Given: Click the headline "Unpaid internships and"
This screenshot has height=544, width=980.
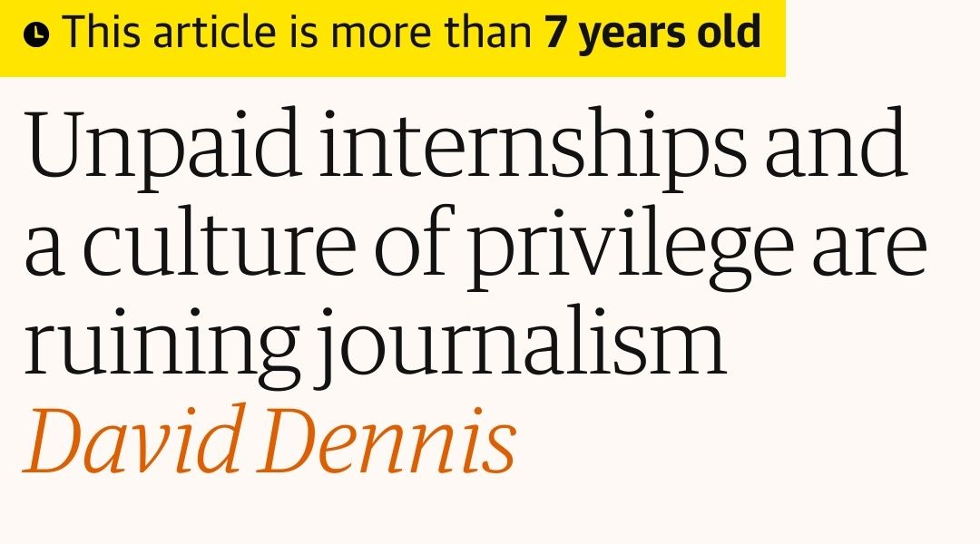Looking at the screenshot, I should (x=465, y=149).
